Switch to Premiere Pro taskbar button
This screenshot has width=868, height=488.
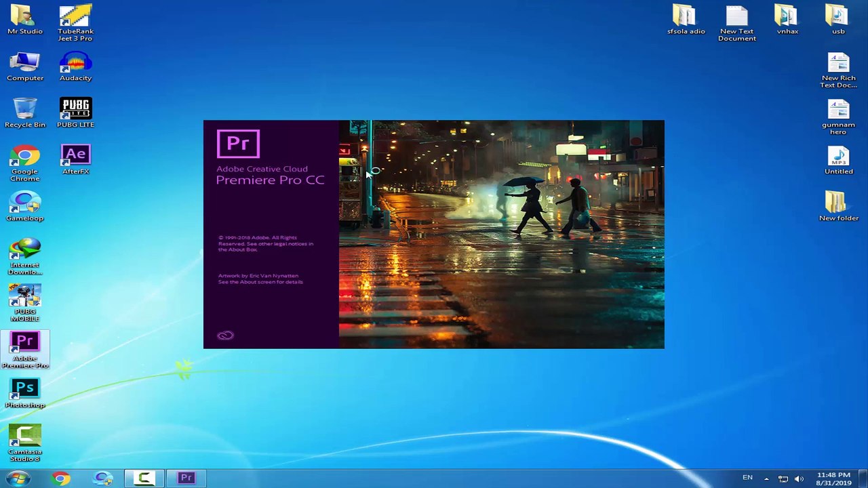click(186, 479)
